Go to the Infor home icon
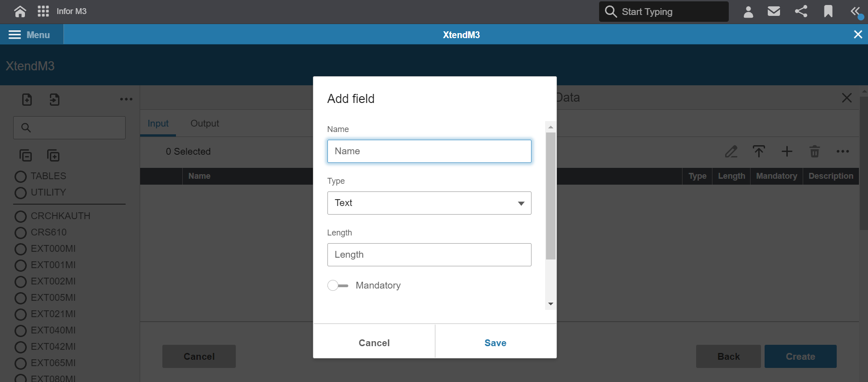 [x=20, y=11]
